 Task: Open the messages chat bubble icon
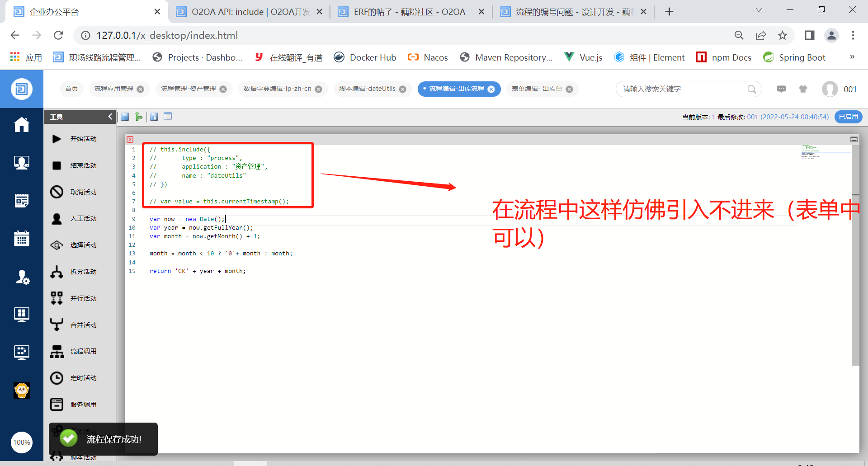click(781, 89)
